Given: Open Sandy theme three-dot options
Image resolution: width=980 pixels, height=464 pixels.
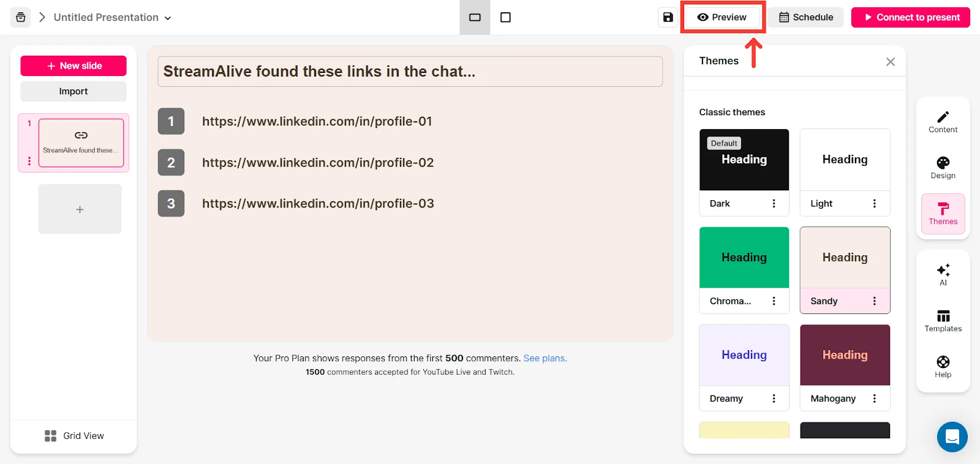Looking at the screenshot, I should 875,301.
